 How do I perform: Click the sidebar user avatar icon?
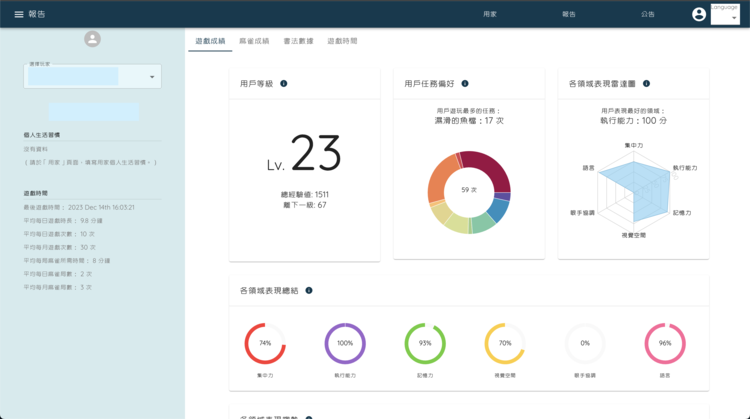click(93, 39)
